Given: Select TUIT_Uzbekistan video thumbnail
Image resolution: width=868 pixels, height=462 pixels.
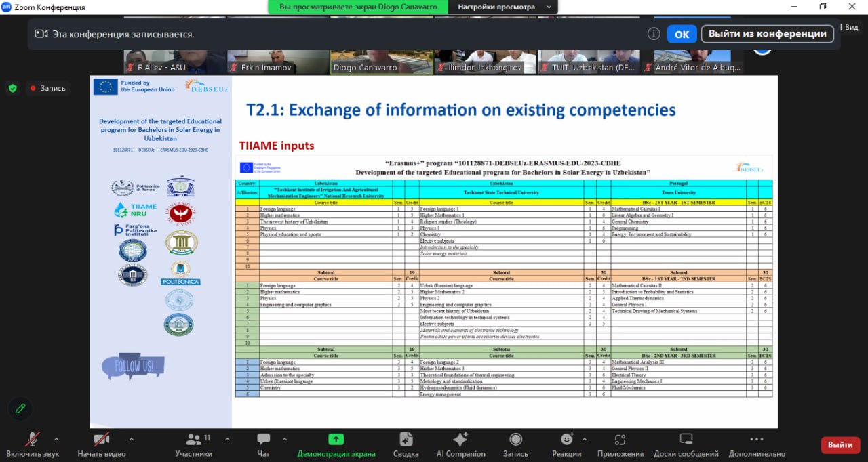Looking at the screenshot, I should click(x=589, y=62).
